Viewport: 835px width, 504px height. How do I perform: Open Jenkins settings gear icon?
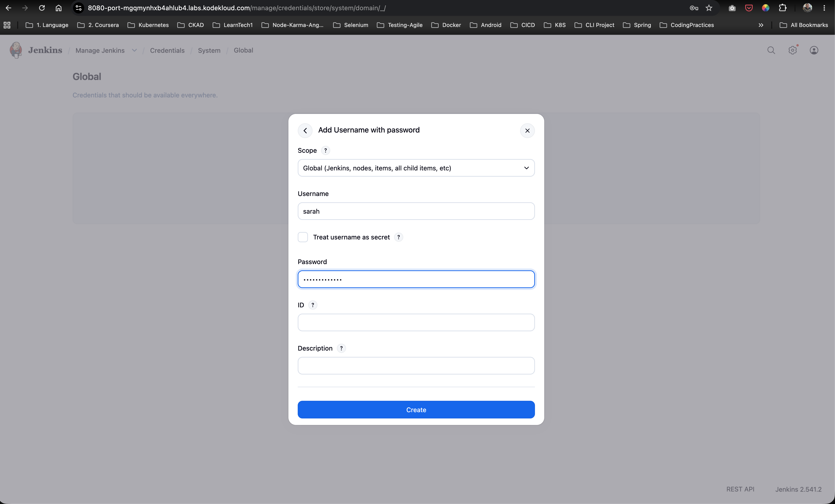click(x=793, y=50)
